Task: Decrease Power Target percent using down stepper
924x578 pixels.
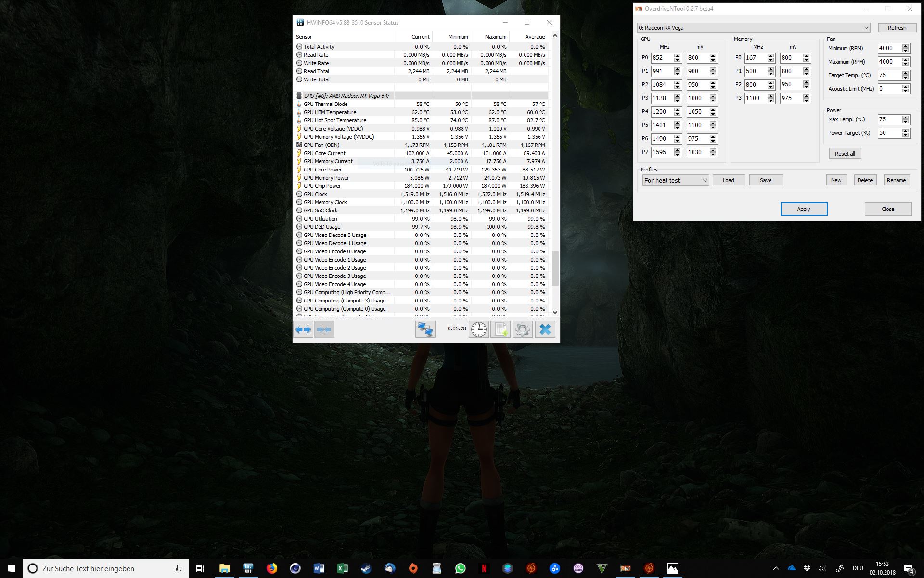Action: (905, 135)
